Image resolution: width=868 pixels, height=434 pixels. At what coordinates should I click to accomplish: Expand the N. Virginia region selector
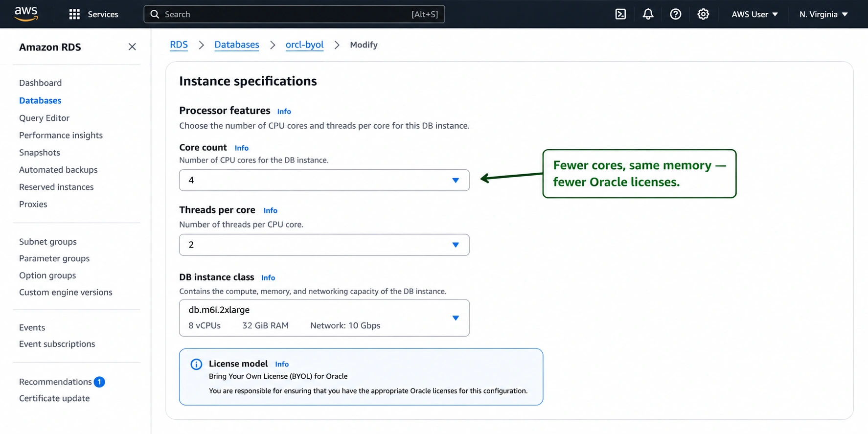823,14
